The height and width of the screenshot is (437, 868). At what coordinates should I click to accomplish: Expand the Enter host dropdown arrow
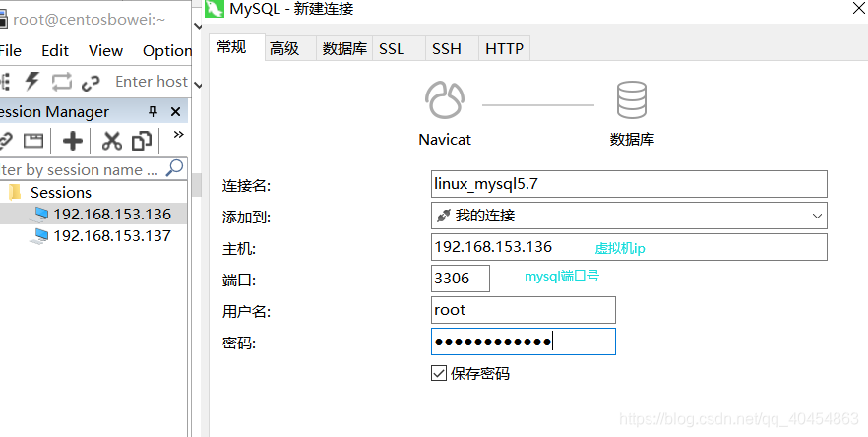click(x=198, y=85)
